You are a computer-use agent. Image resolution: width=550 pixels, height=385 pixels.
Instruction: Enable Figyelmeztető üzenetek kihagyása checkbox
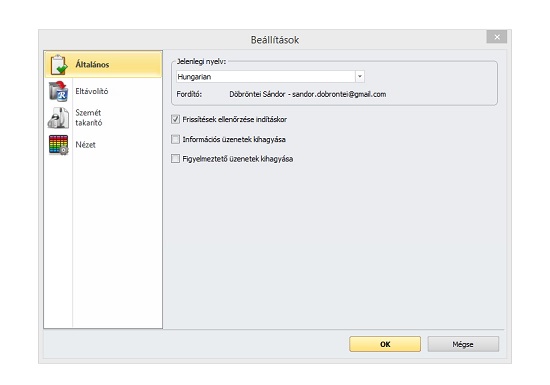[175, 159]
